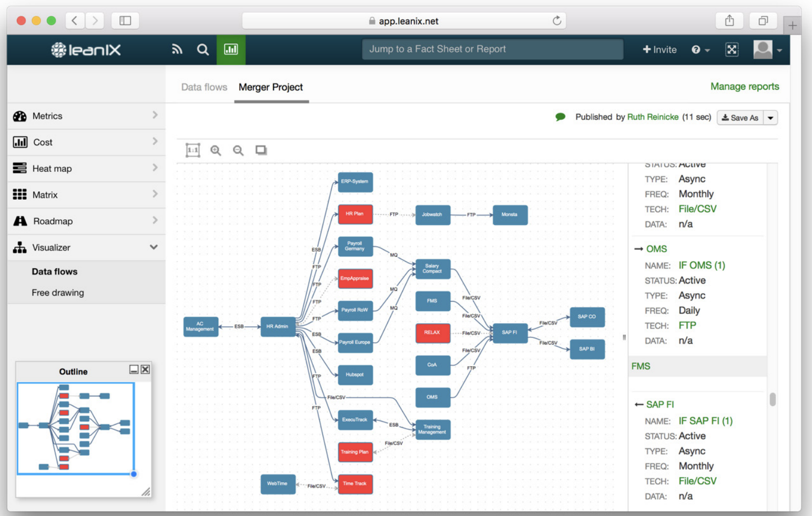This screenshot has width=812, height=516.
Task: Click the Invite button
Action: (x=659, y=49)
